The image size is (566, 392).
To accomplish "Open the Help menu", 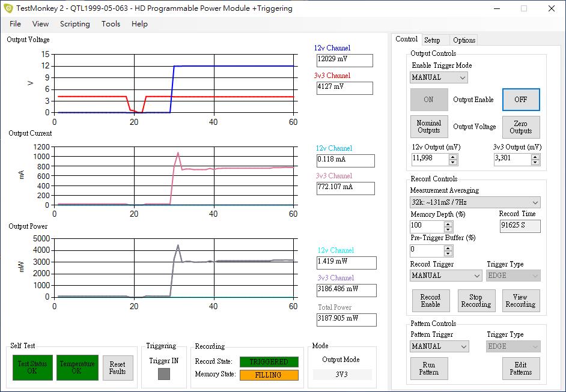I will (139, 24).
